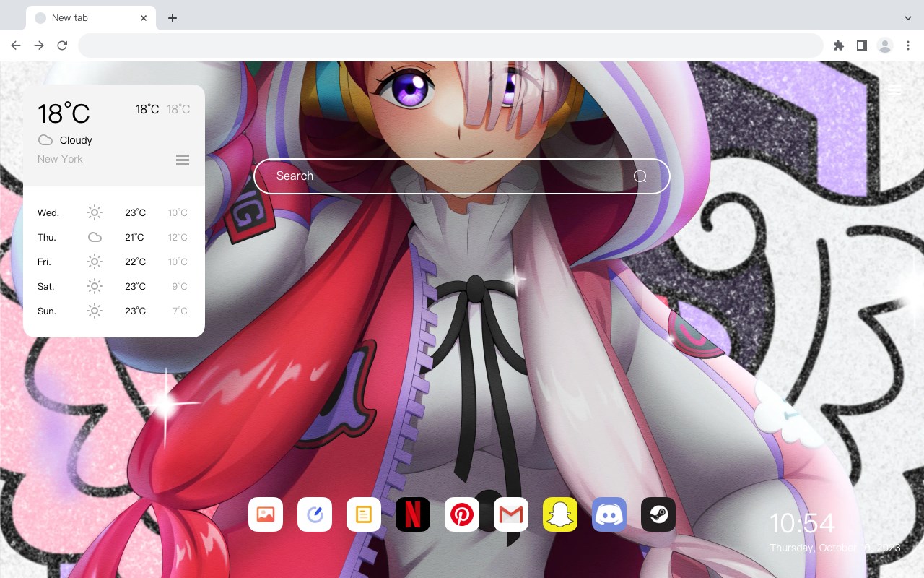
Task: Toggle the browser side panel
Action: [862, 46]
